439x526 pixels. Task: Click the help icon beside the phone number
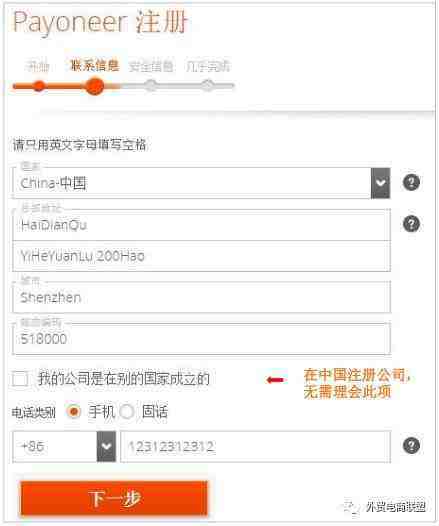[411, 446]
